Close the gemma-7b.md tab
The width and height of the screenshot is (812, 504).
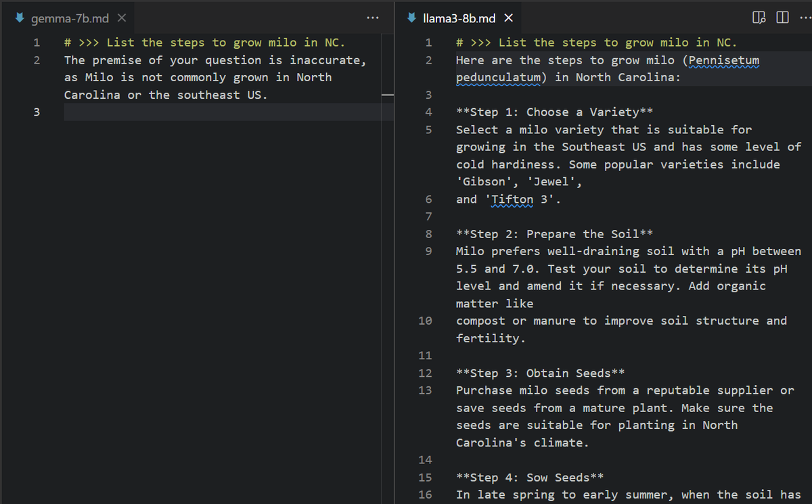[x=122, y=18]
